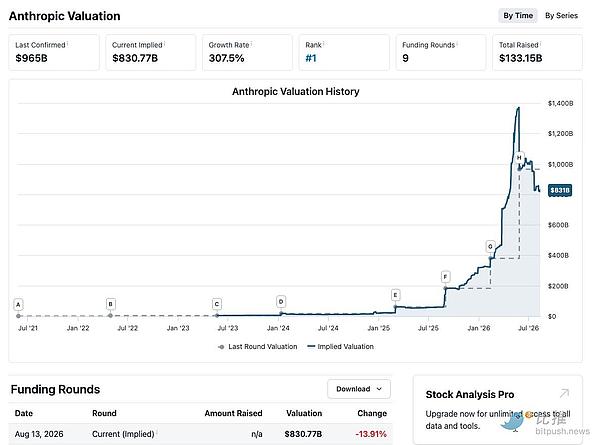Click the Date column header
The image size is (600, 445).
click(x=24, y=413)
